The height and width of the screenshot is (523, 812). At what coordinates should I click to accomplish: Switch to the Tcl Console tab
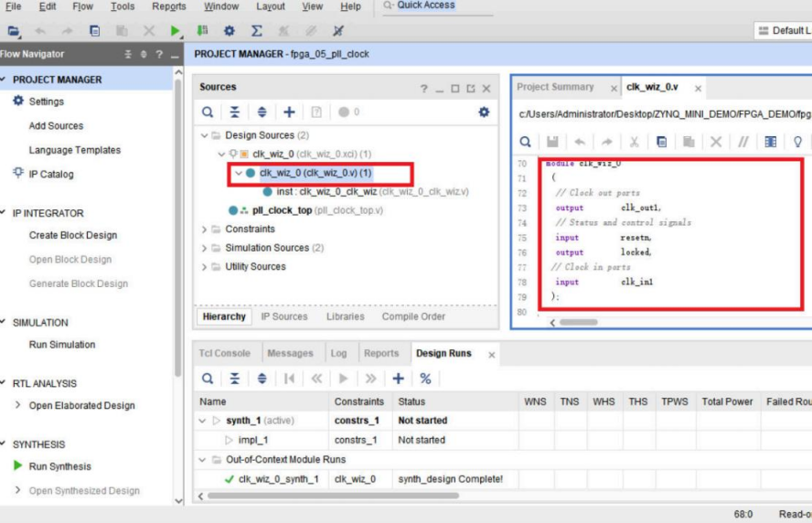[x=224, y=354]
